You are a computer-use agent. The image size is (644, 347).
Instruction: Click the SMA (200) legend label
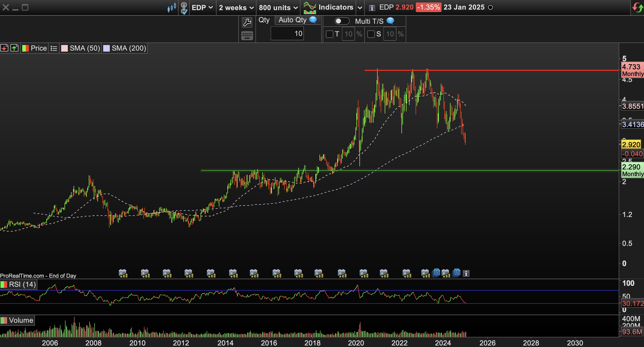point(129,48)
